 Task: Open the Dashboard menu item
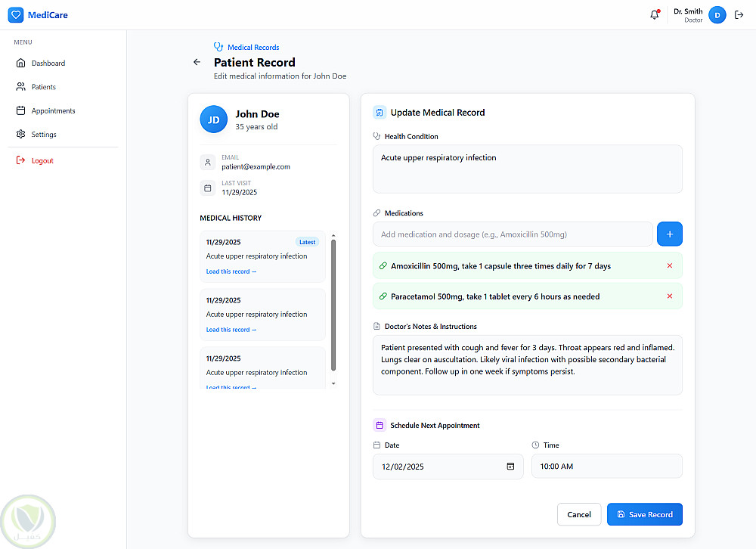48,64
